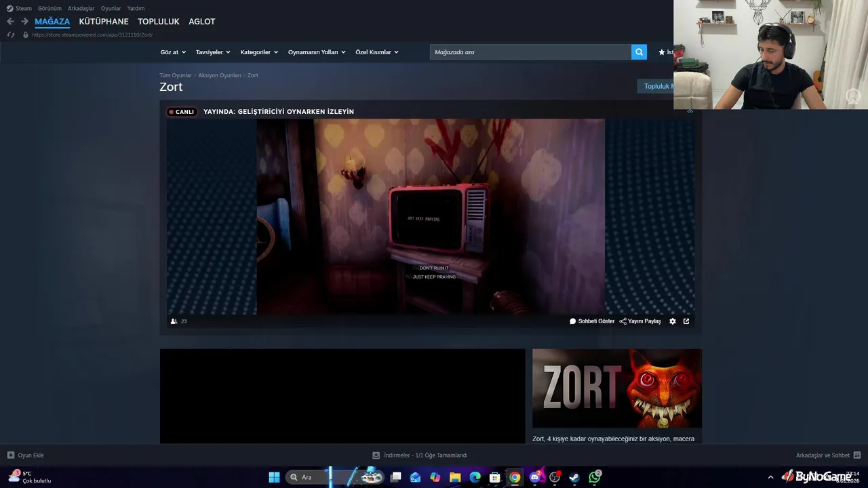The width and height of the screenshot is (868, 488).
Task: Open the Görünüm menu
Action: (x=50, y=8)
